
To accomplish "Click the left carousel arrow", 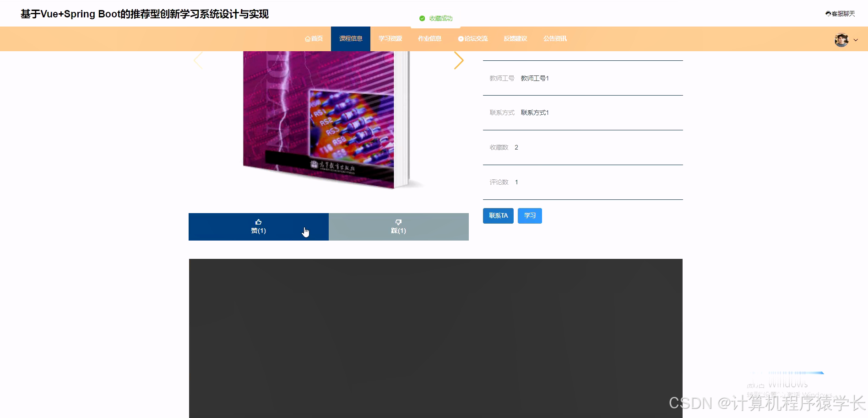I will pos(198,60).
